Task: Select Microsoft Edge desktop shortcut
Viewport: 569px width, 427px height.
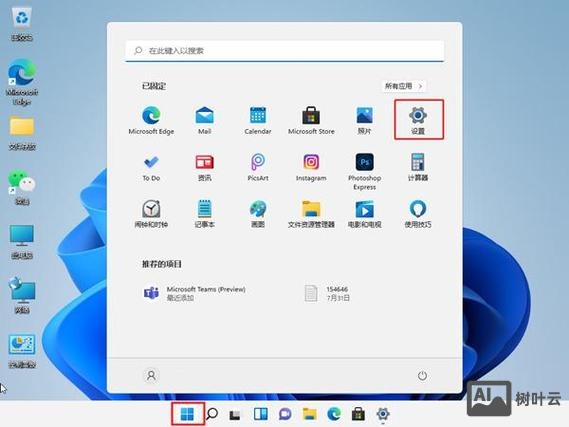Action: pos(22,82)
